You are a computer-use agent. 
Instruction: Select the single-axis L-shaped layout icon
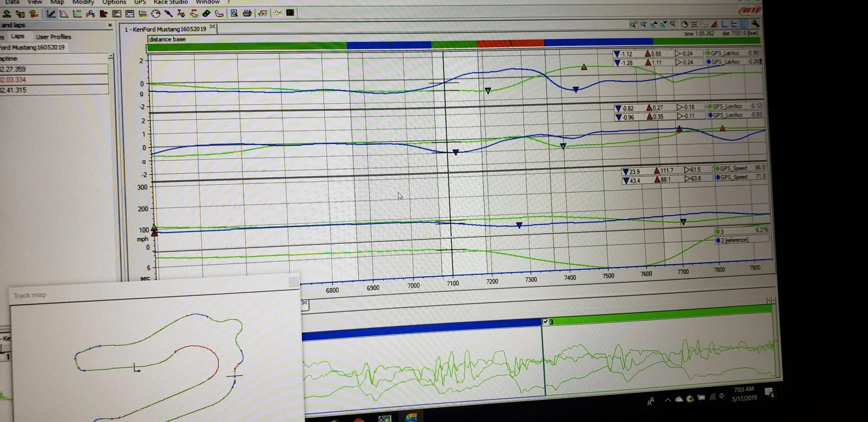tap(725, 24)
